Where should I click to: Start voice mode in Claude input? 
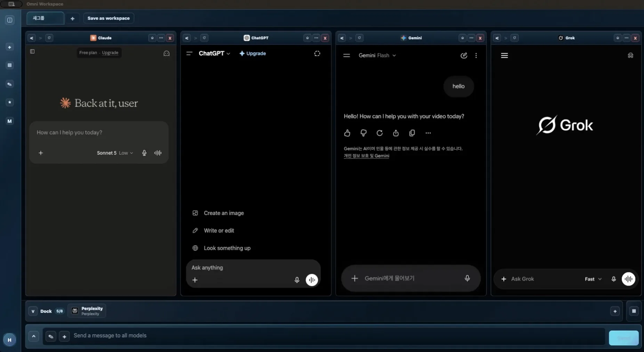point(158,153)
